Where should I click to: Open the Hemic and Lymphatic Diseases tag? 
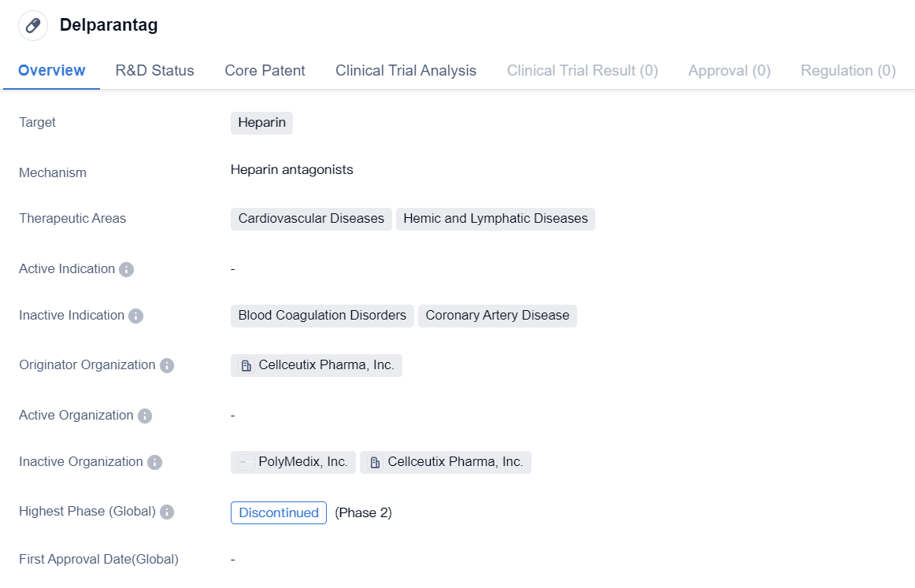[495, 219]
